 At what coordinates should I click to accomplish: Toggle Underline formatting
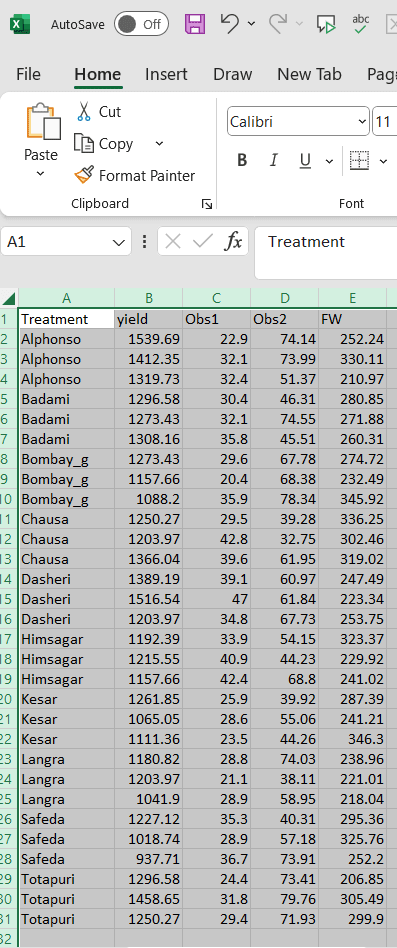305,160
